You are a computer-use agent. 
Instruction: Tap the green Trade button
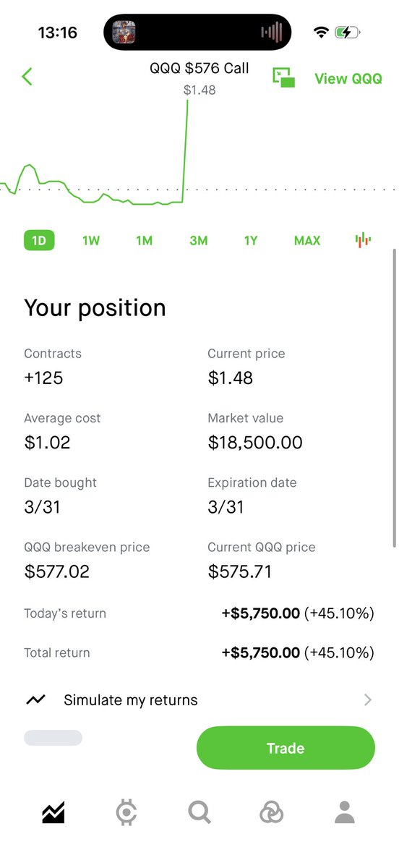coord(286,748)
